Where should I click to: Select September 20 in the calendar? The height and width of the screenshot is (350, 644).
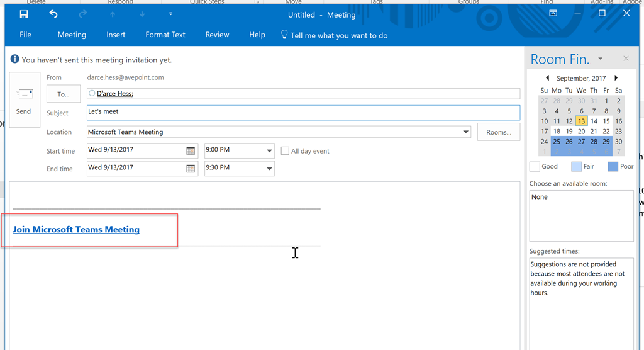point(581,132)
